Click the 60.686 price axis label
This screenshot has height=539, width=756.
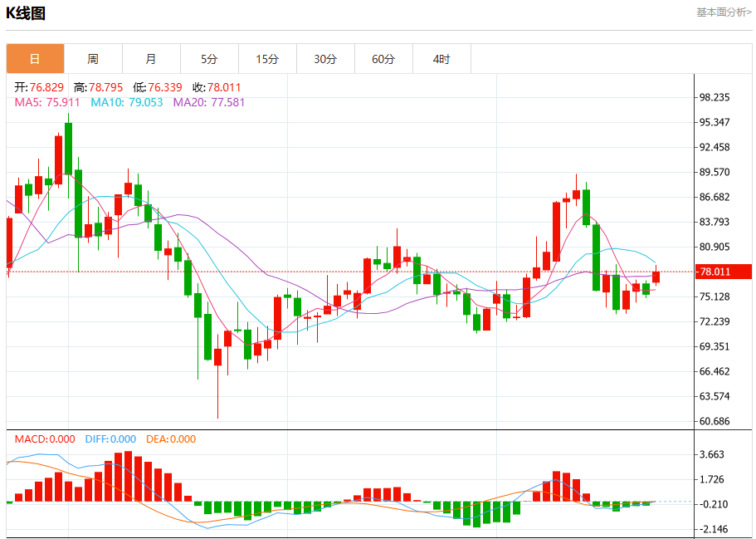715,421
